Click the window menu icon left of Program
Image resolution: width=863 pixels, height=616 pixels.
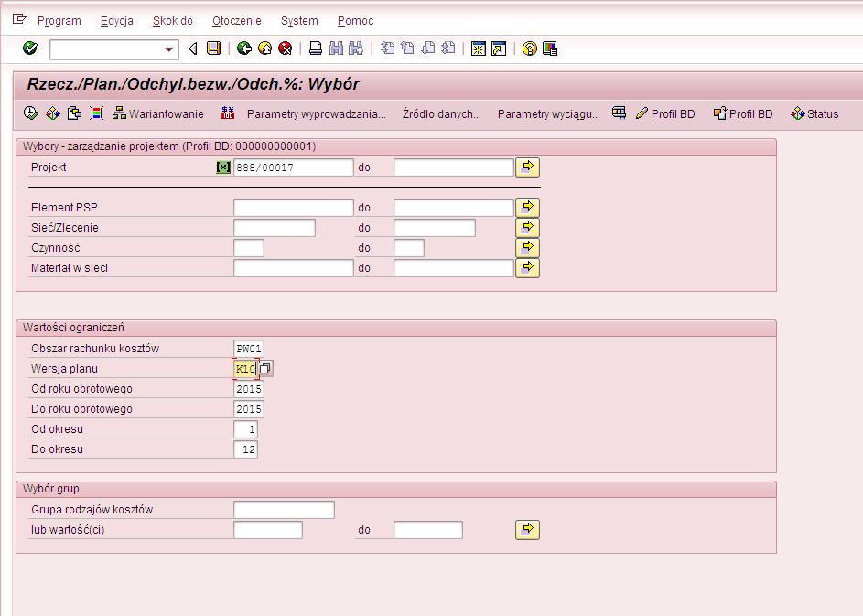tap(19, 20)
